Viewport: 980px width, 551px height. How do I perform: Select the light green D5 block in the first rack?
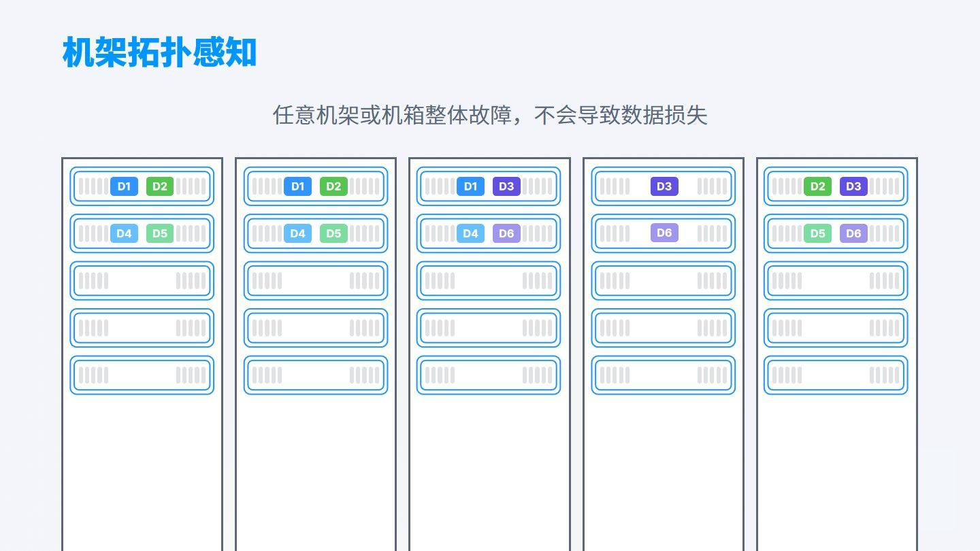pyautogui.click(x=160, y=233)
